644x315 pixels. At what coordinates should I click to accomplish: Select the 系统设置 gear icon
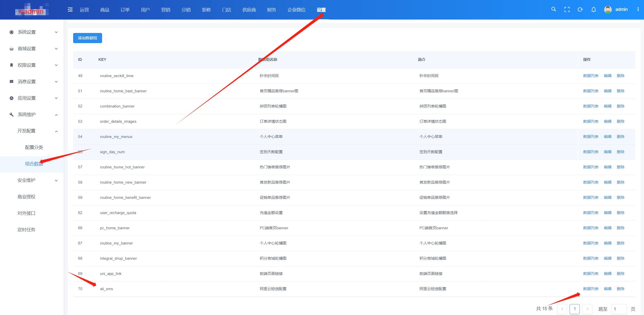(11, 32)
